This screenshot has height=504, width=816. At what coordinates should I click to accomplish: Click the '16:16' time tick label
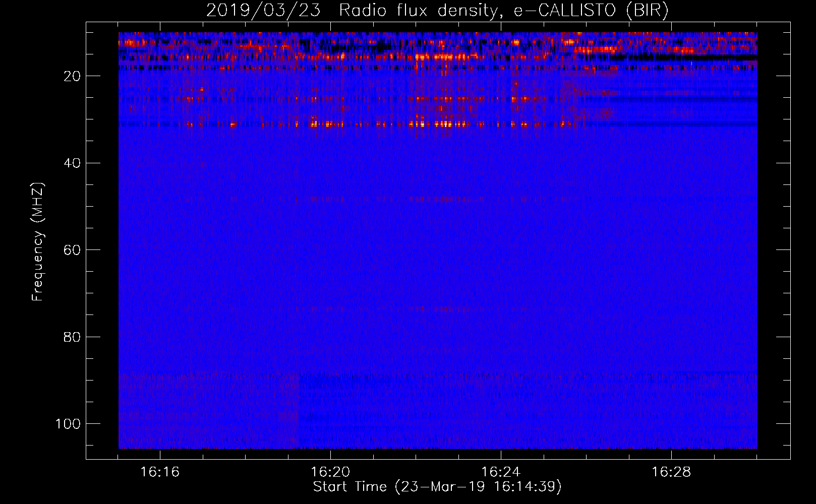coord(160,472)
